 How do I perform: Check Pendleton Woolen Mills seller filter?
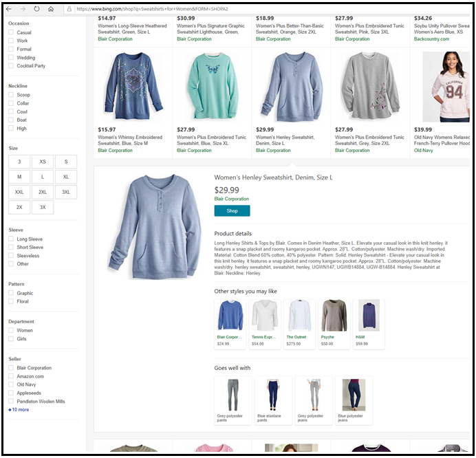point(11,401)
